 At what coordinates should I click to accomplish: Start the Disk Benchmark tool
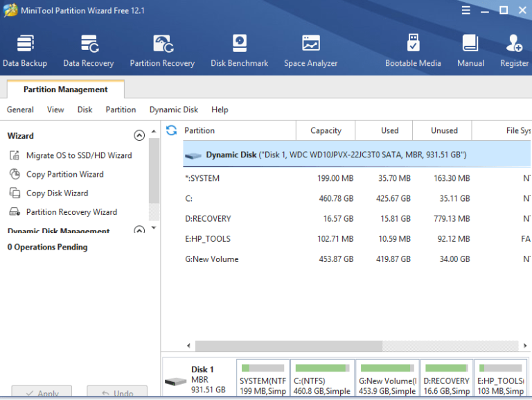click(239, 51)
